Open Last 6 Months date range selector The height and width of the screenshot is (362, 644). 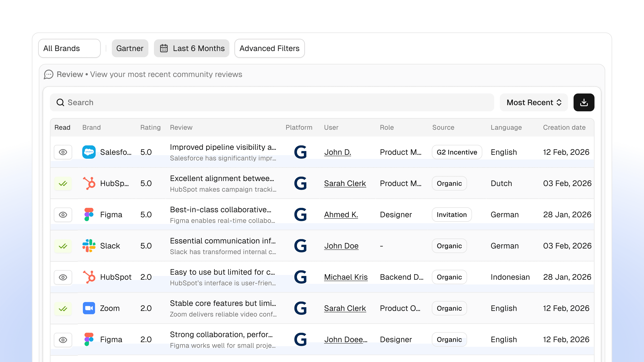tap(192, 48)
